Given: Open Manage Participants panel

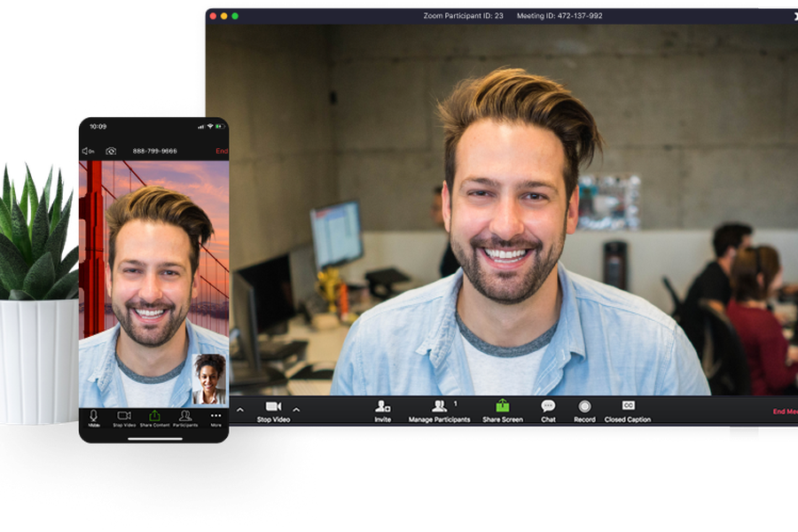Looking at the screenshot, I should pos(439,411).
